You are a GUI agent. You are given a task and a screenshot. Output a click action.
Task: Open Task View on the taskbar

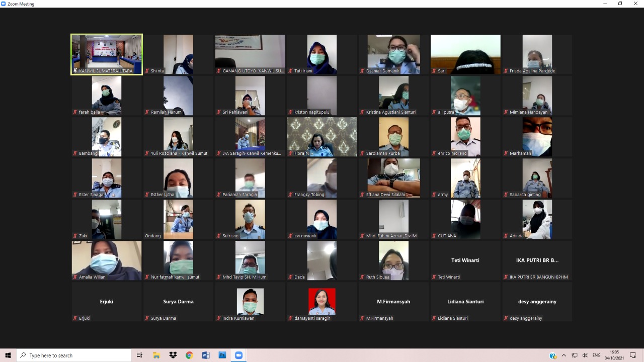(140, 355)
